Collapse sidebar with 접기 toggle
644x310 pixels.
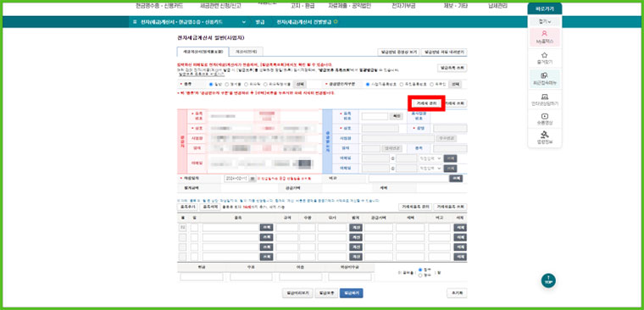(545, 21)
